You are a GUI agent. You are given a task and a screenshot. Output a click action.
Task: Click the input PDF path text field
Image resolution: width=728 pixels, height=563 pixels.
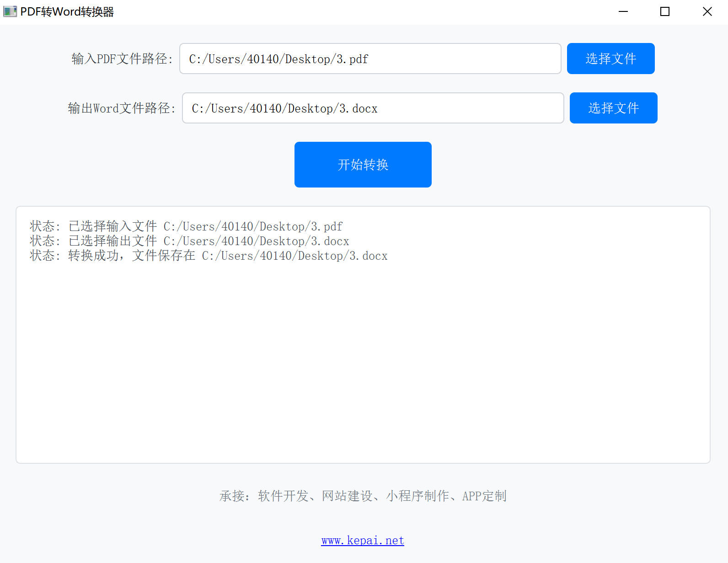[370, 59]
